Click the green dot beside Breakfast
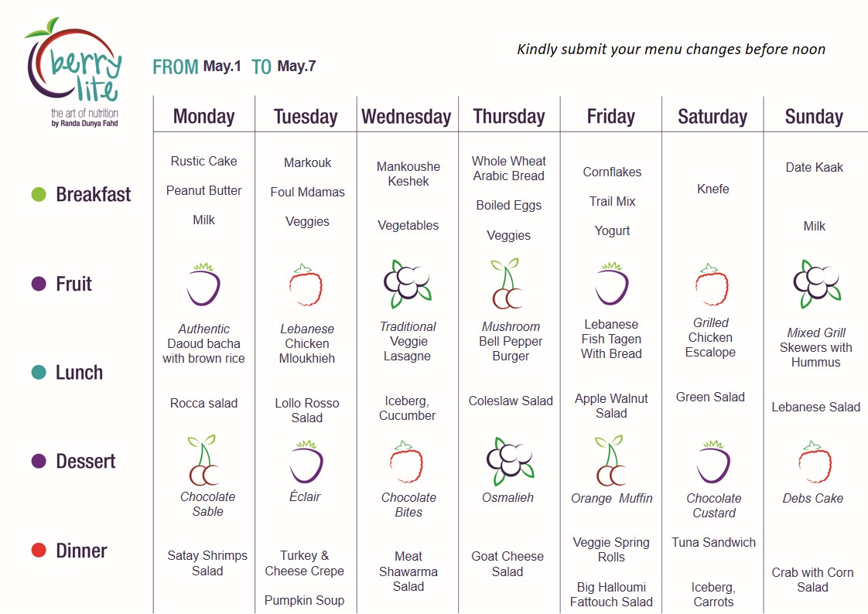 click(x=39, y=195)
